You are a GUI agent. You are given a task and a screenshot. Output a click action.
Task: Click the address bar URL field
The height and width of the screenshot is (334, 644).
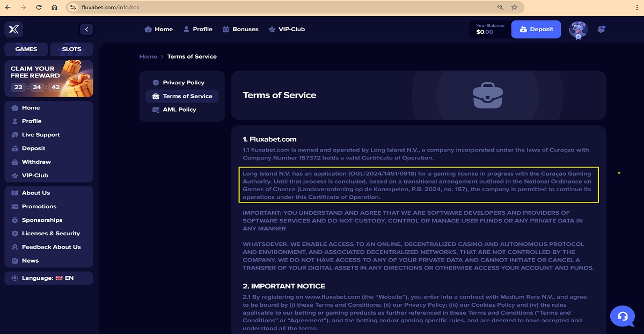[x=268, y=8]
